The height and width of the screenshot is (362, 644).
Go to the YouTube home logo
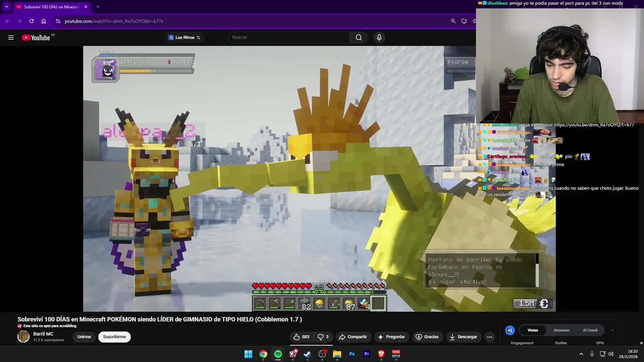tap(36, 38)
